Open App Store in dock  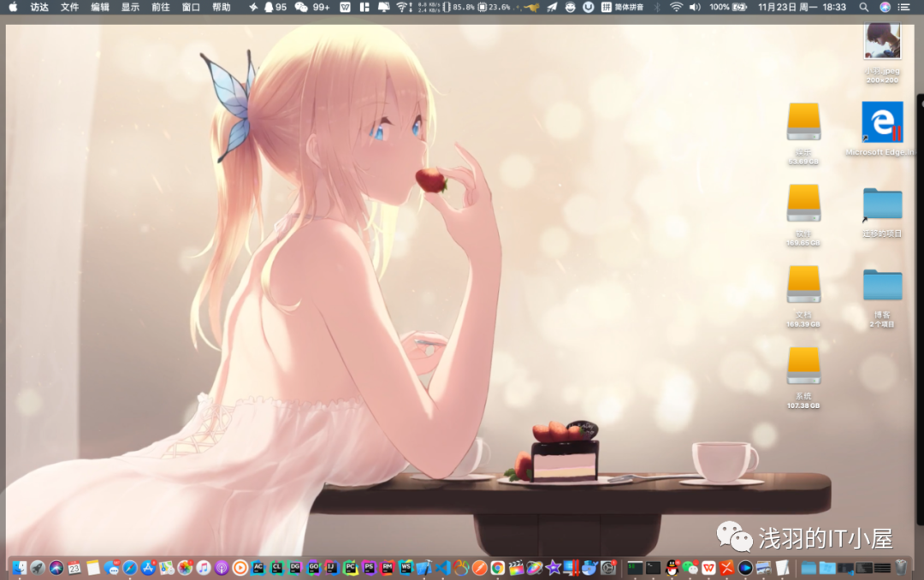pos(148,568)
